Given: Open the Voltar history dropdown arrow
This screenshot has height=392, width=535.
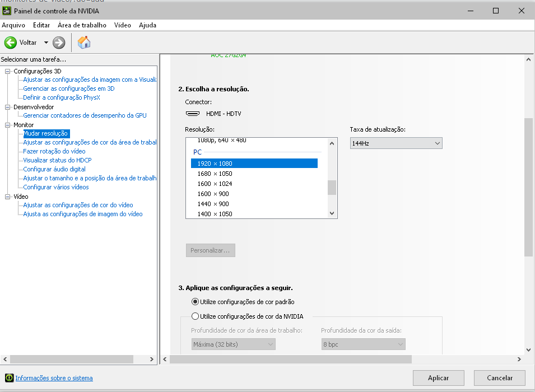Looking at the screenshot, I should pos(46,43).
